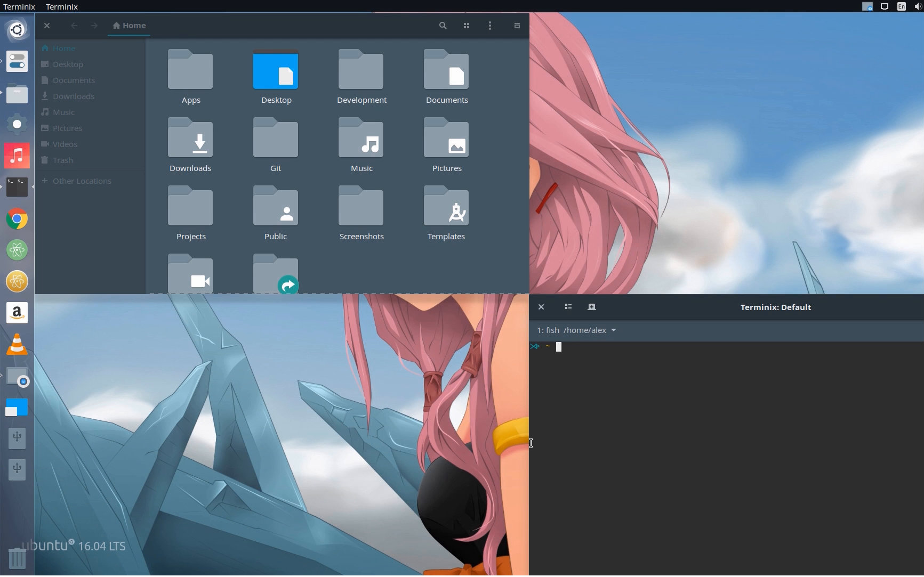
Task: Open the Terminix session list icon
Action: coord(568,307)
